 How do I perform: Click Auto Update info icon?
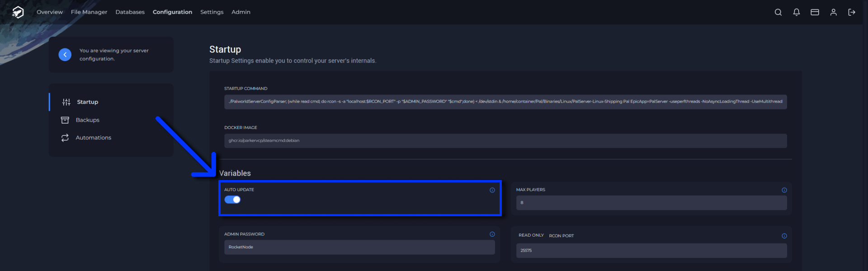(x=492, y=190)
